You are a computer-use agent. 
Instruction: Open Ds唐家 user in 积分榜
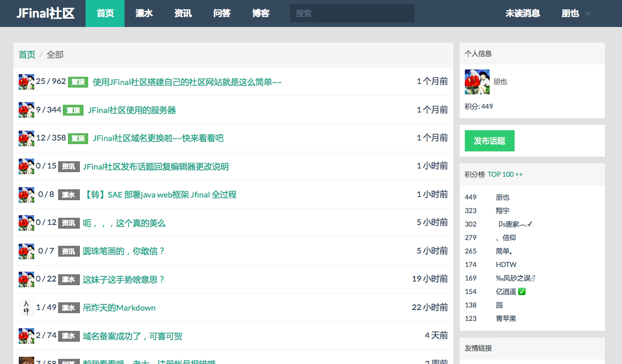point(515,225)
